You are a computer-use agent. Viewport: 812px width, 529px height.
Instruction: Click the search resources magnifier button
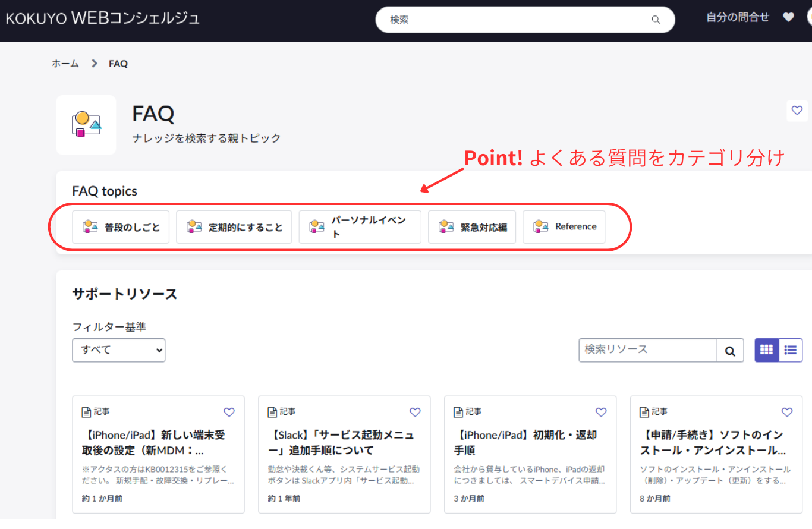(730, 351)
